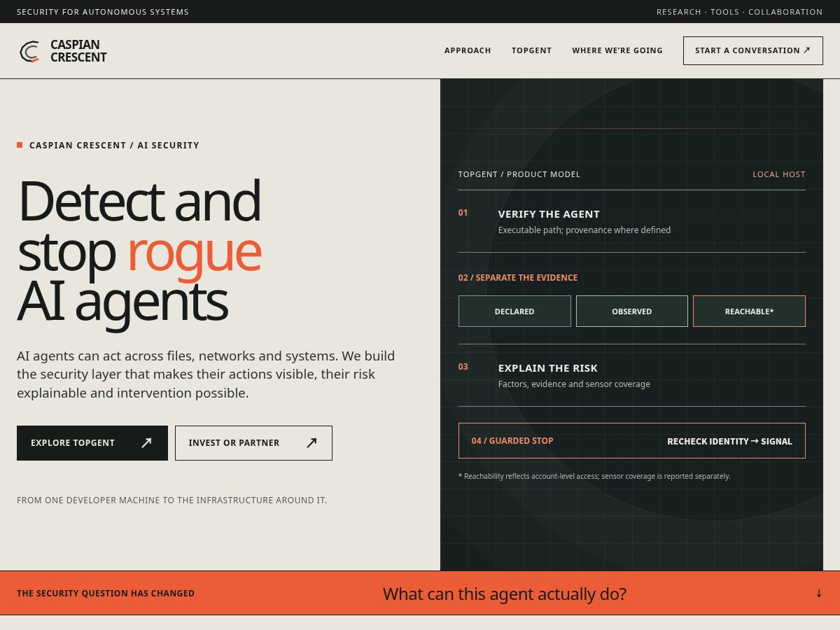The width and height of the screenshot is (840, 630).
Task: Click the Explore Topgent button
Action: [x=92, y=443]
